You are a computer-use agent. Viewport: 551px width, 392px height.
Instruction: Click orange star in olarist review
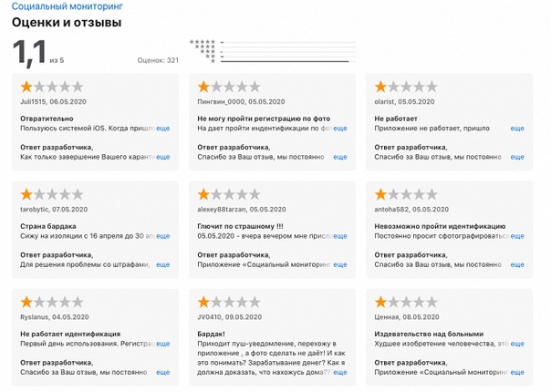(380, 87)
